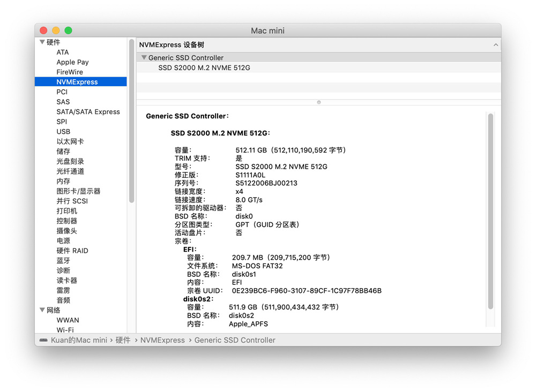
Task: Select 以太网卡 in the sidebar
Action: tap(70, 141)
